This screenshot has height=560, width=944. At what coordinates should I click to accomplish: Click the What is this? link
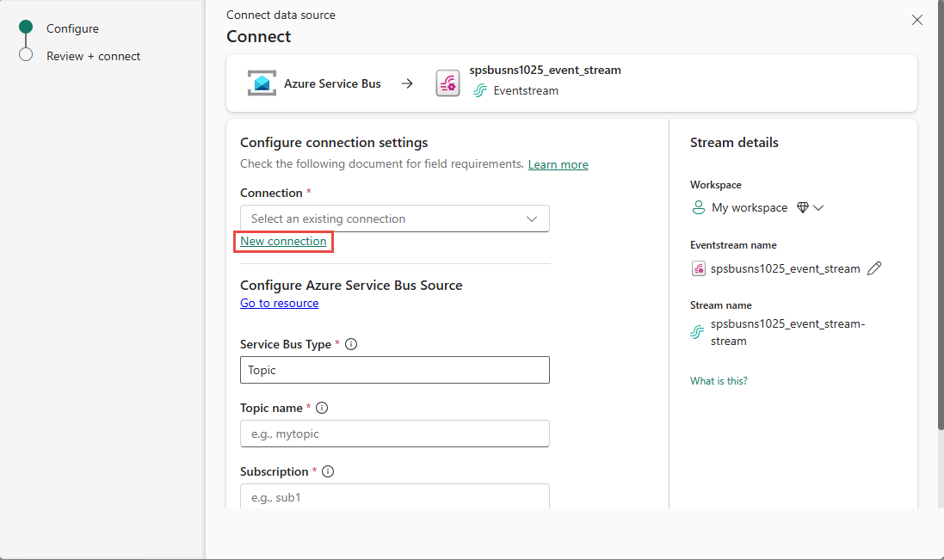(x=719, y=380)
